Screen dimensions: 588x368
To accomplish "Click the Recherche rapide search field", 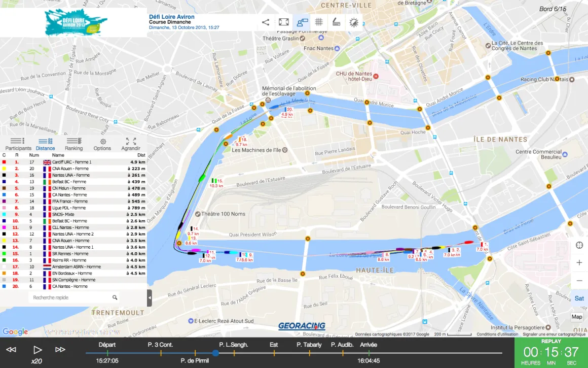I will 74,297.
